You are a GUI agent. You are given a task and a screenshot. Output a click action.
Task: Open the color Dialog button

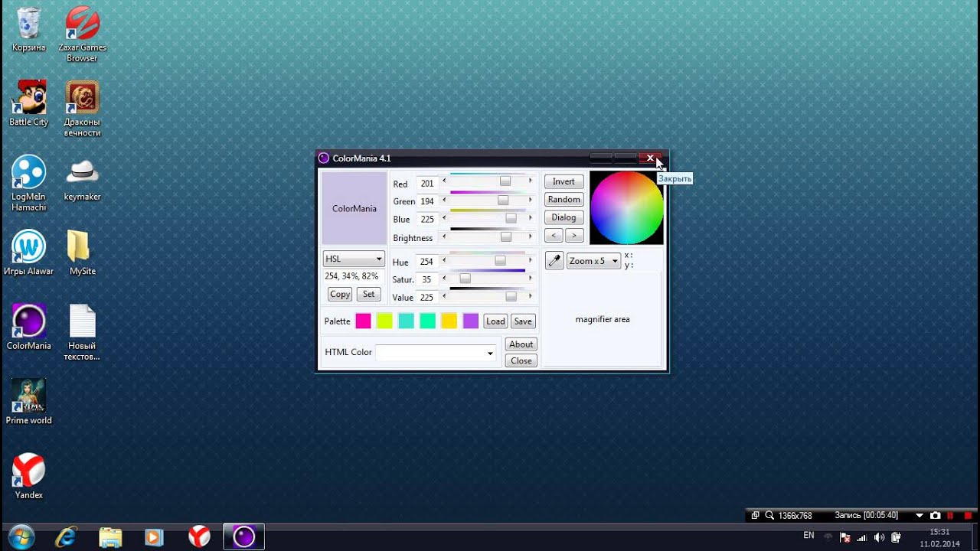563,217
